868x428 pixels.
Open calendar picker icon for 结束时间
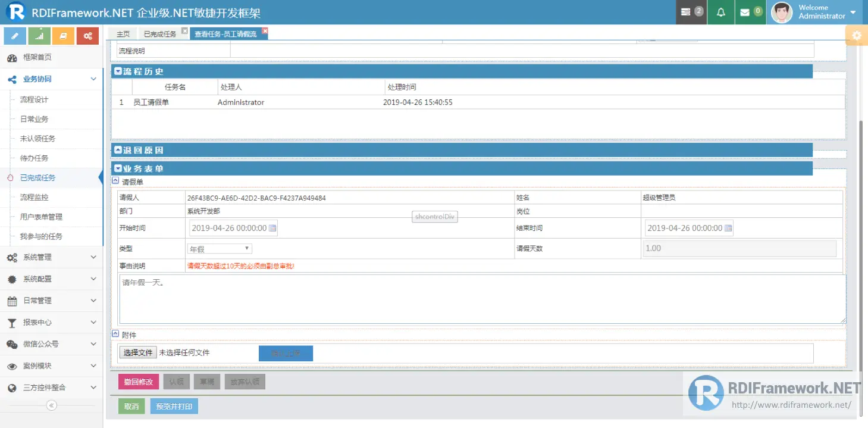(x=728, y=228)
